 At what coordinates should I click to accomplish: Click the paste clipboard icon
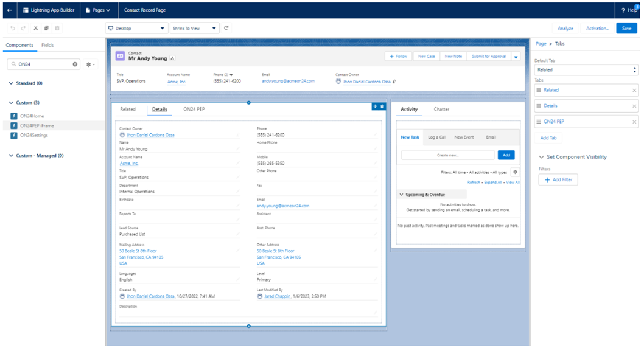tap(57, 29)
